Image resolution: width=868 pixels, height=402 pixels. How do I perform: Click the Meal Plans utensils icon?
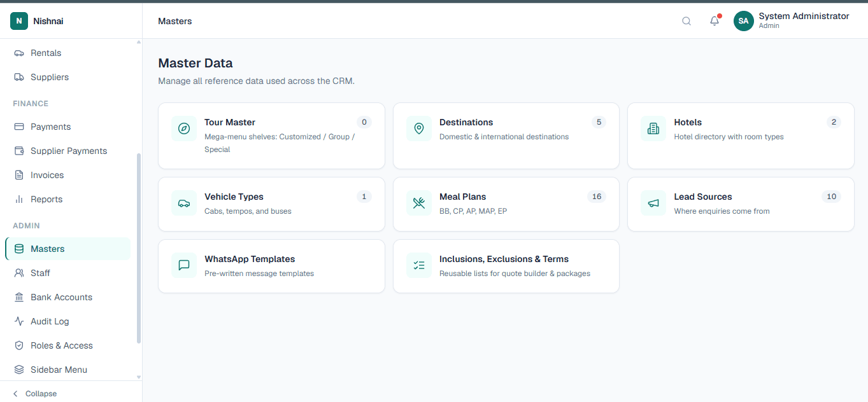[x=419, y=203]
